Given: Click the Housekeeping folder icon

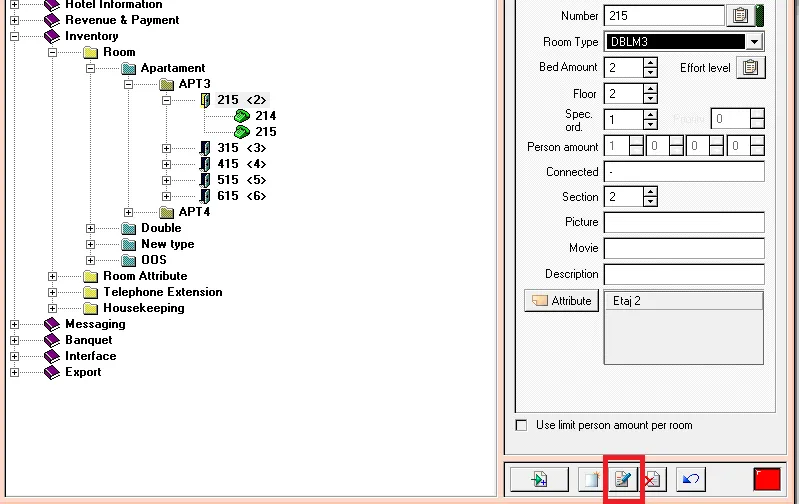Looking at the screenshot, I should click(91, 308).
